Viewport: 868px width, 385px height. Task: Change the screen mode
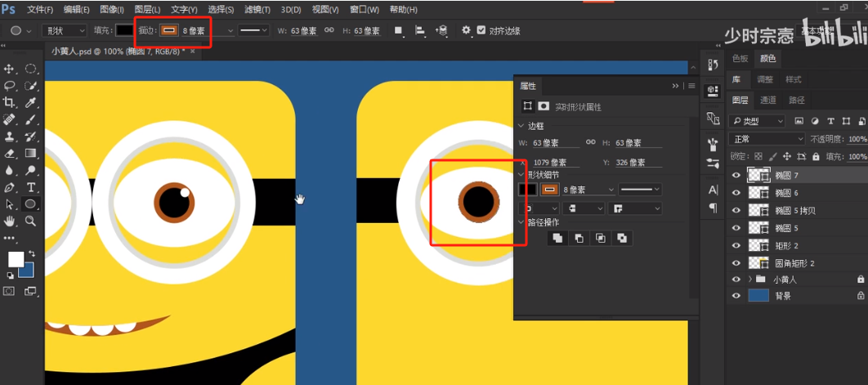click(x=30, y=291)
